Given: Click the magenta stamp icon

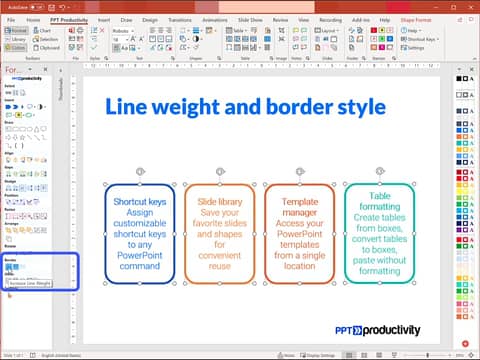Looking at the screenshot, I should tap(382, 48).
